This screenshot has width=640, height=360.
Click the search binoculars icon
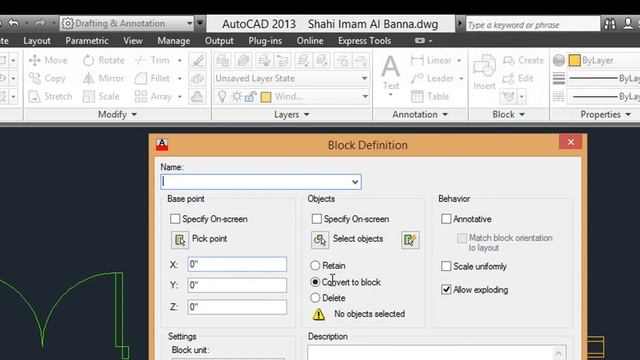(x=610, y=24)
